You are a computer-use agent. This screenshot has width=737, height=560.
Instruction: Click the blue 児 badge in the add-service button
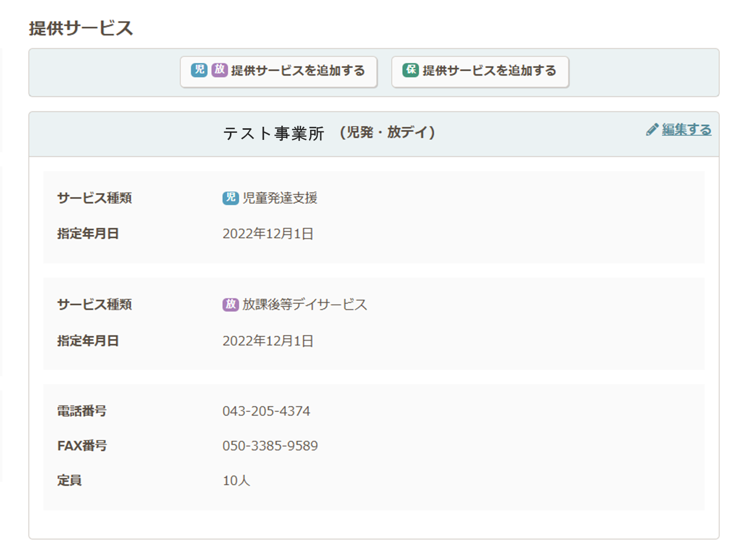[x=199, y=70]
